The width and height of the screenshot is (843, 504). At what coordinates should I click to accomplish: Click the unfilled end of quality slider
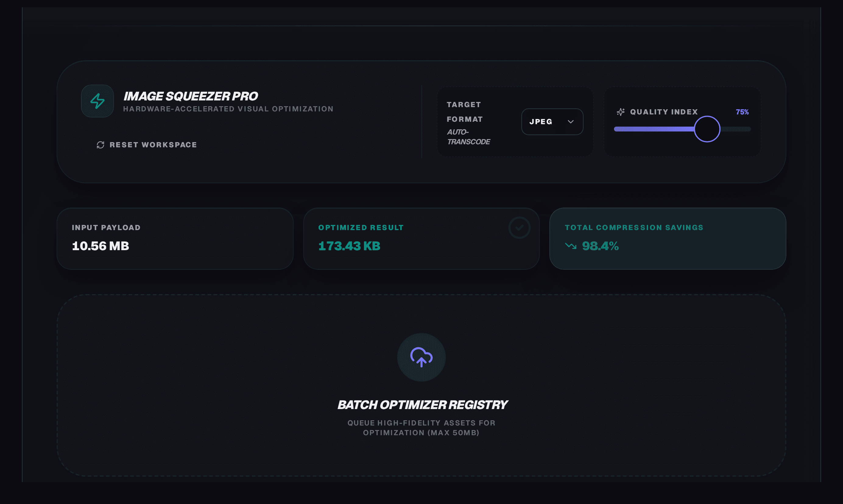point(735,129)
